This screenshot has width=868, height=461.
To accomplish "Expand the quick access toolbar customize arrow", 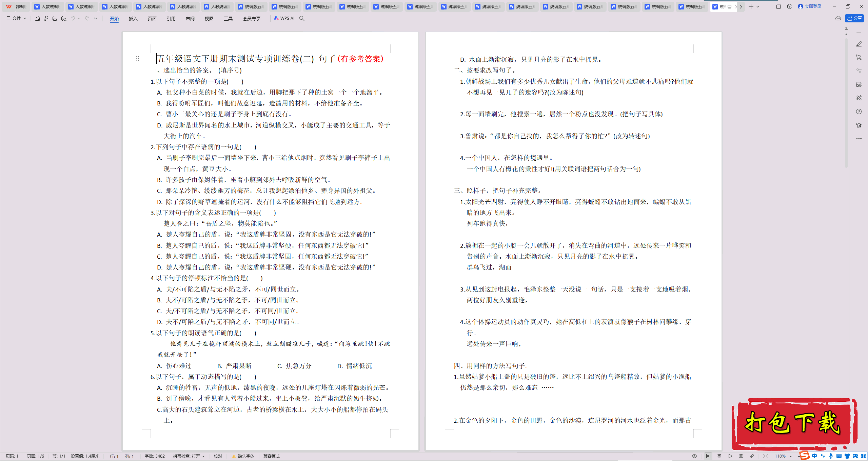I will pos(96,18).
